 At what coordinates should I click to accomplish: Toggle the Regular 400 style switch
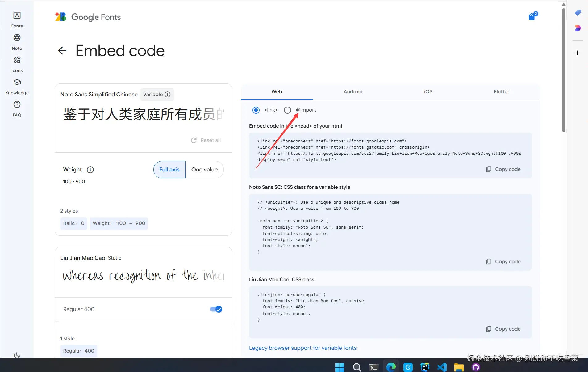pyautogui.click(x=216, y=309)
